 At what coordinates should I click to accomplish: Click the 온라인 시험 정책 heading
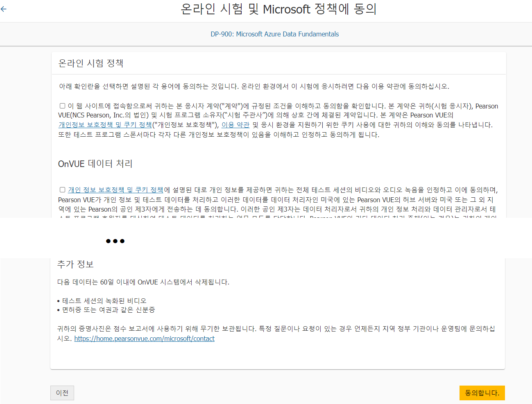coord(91,63)
